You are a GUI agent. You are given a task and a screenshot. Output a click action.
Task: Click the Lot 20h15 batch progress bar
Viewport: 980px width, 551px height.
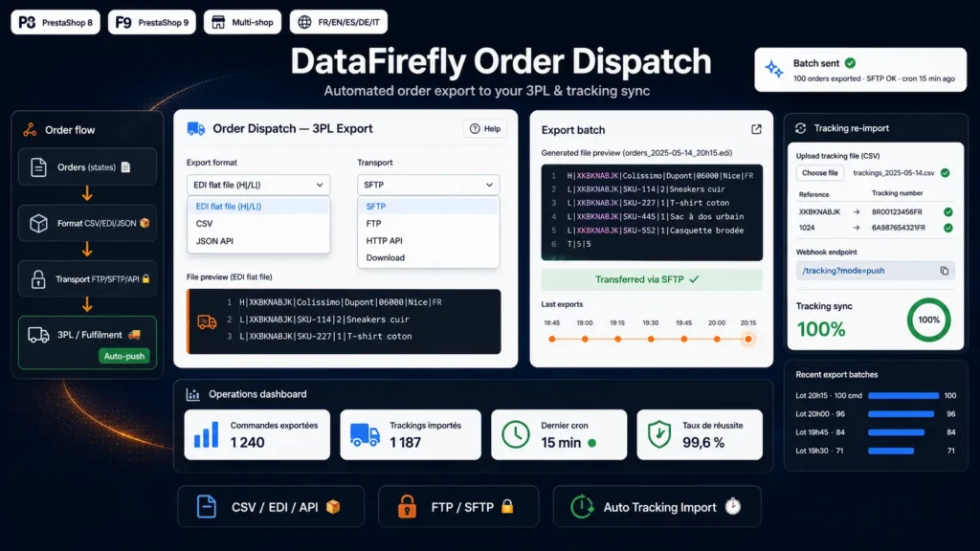point(903,395)
